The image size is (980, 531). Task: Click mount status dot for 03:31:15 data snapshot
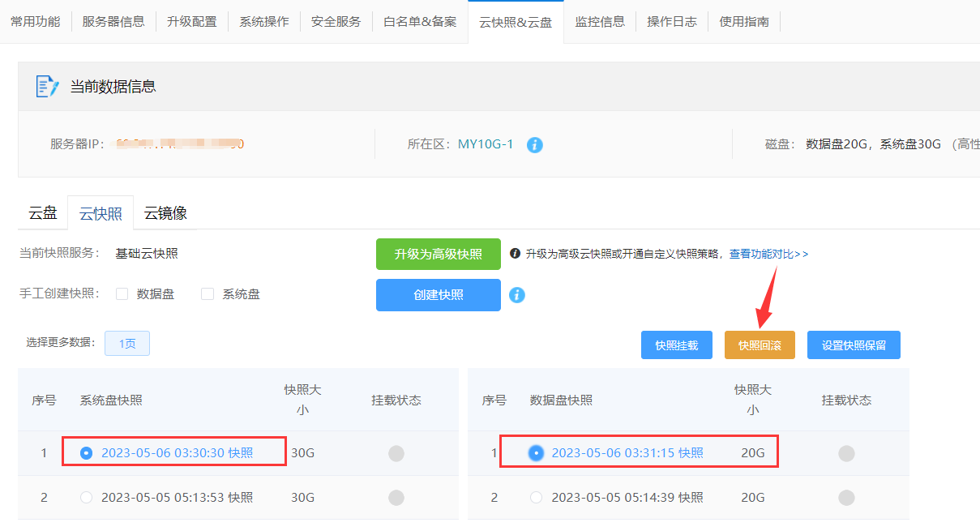pos(846,453)
